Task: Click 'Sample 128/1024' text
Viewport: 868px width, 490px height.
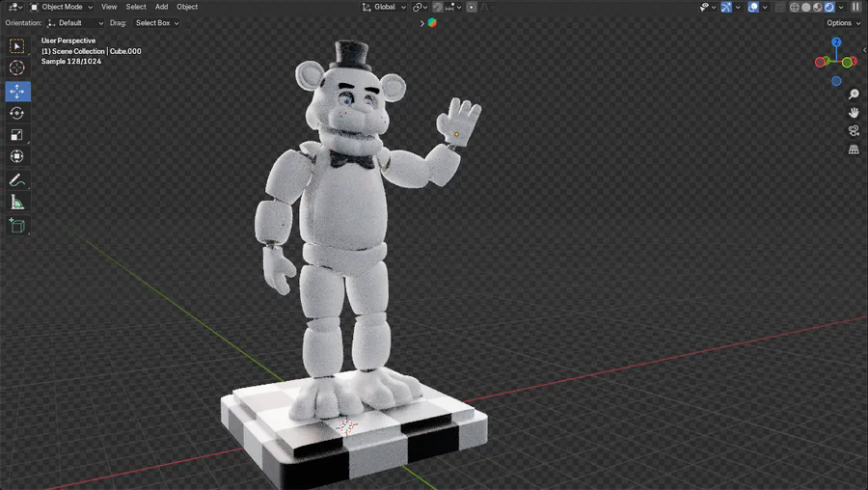Action: [x=70, y=62]
